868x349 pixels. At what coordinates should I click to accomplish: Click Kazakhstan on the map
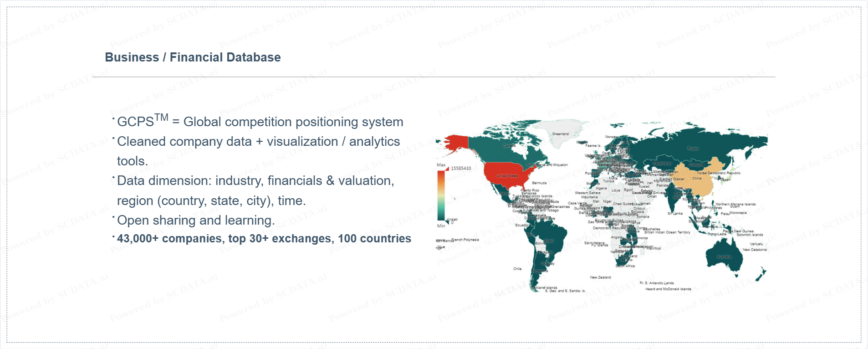pyautogui.click(x=662, y=163)
